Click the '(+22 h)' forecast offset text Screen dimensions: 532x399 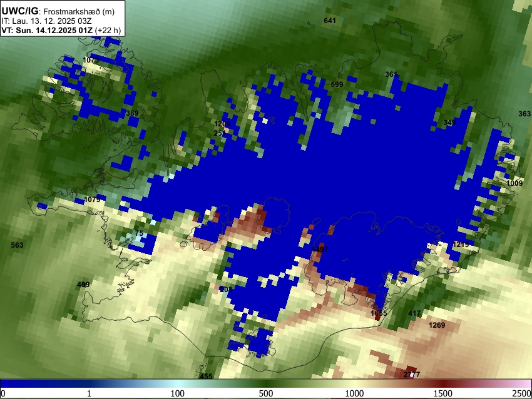click(x=108, y=30)
